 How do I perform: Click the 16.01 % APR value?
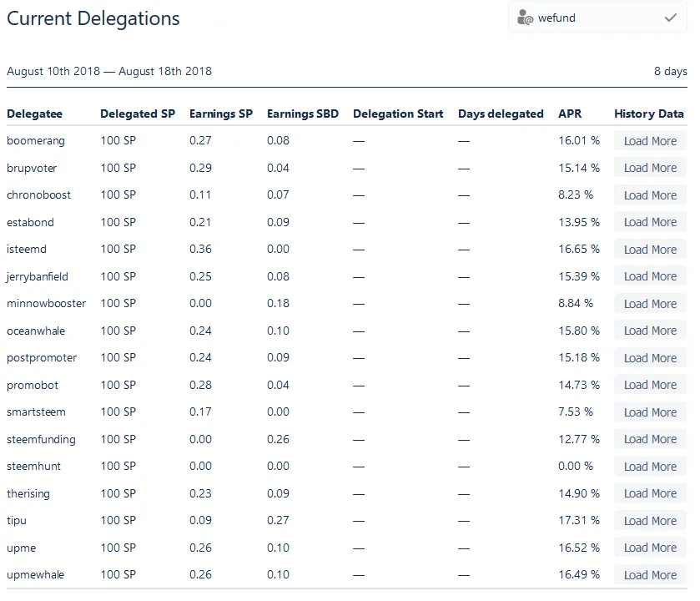(x=579, y=140)
